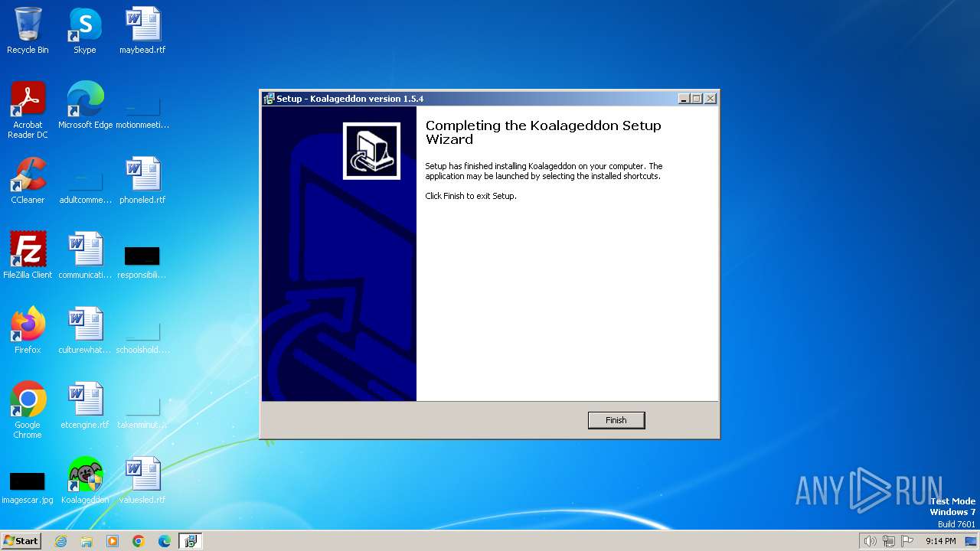Select the phoneled.rtf document icon
The width and height of the screenshot is (980, 551).
(142, 181)
